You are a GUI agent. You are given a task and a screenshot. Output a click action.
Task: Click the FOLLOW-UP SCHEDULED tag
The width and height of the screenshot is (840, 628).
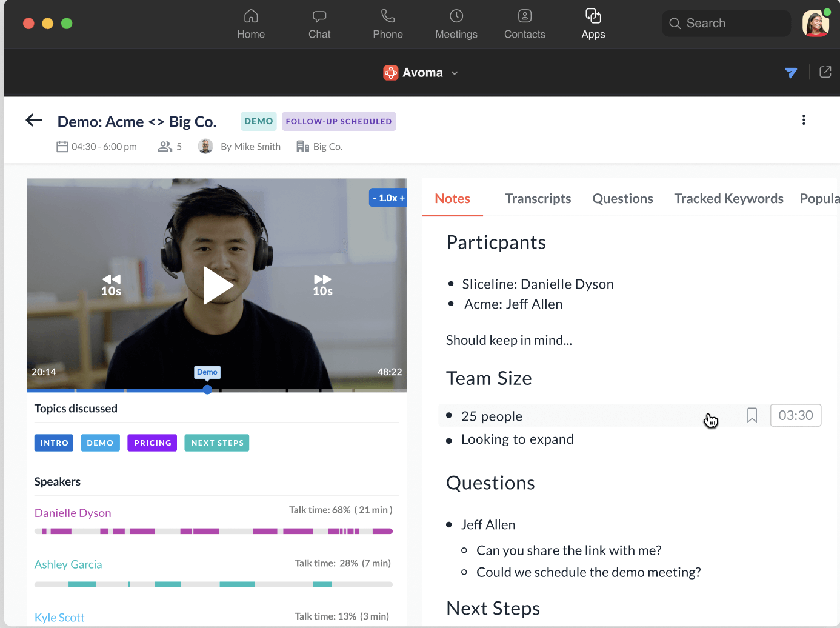(339, 121)
